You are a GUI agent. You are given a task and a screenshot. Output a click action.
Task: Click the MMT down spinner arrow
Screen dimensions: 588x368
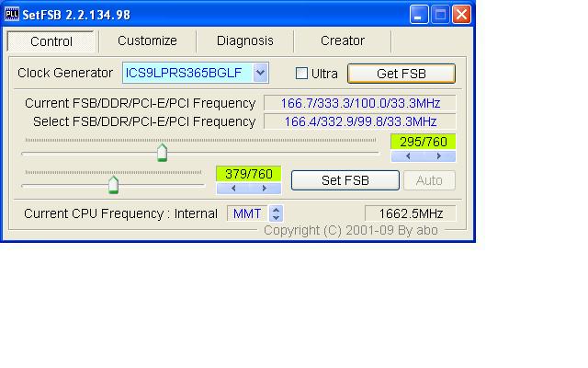pos(276,218)
